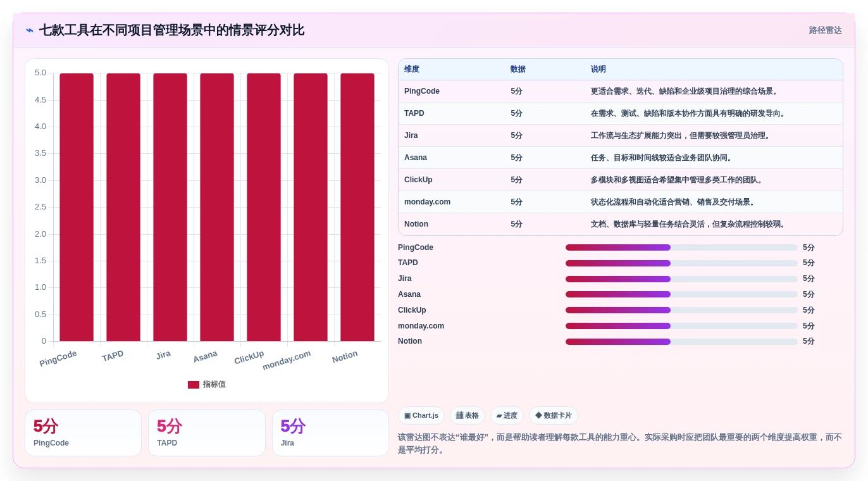Click the ClickUp x-axis label
Screen dimensions: 868x481
point(249,358)
